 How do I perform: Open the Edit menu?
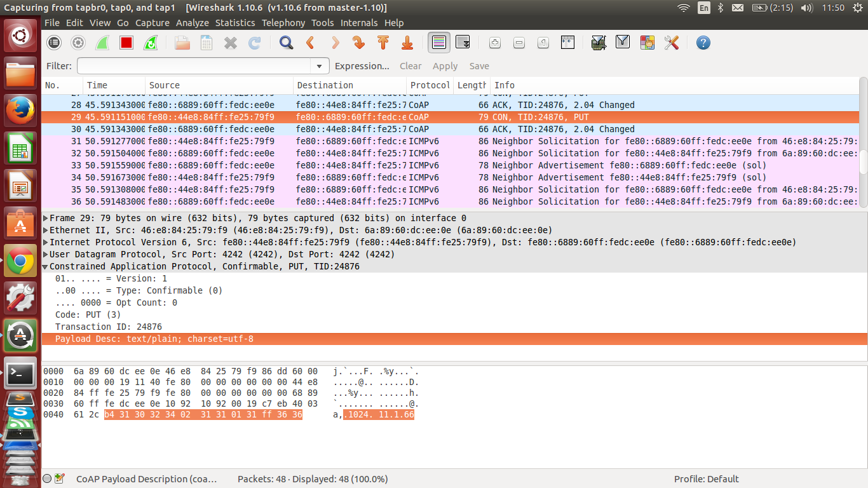tap(75, 23)
